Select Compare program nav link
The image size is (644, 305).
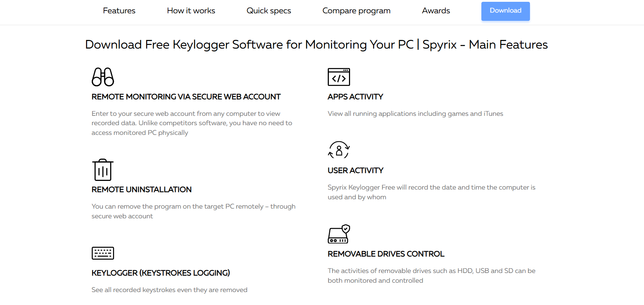click(357, 11)
